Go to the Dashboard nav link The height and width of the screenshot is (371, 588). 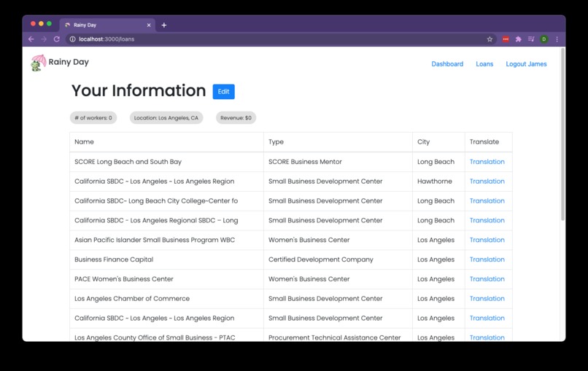pos(447,64)
